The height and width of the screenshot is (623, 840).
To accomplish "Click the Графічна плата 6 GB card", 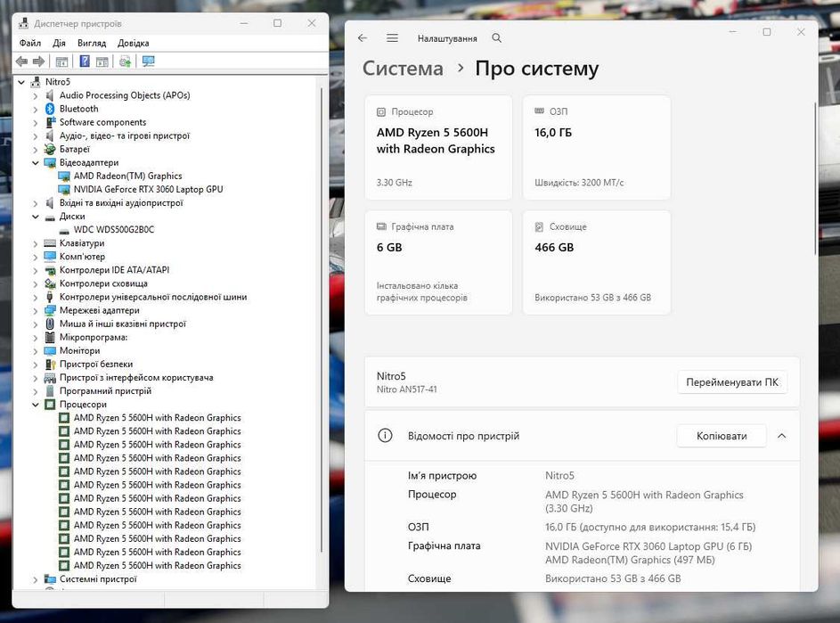I will coord(438,263).
